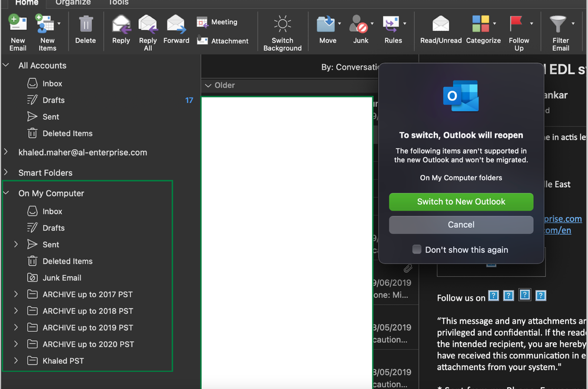The width and height of the screenshot is (588, 389).
Task: Open the New Items dropdown arrow
Action: tap(59, 24)
